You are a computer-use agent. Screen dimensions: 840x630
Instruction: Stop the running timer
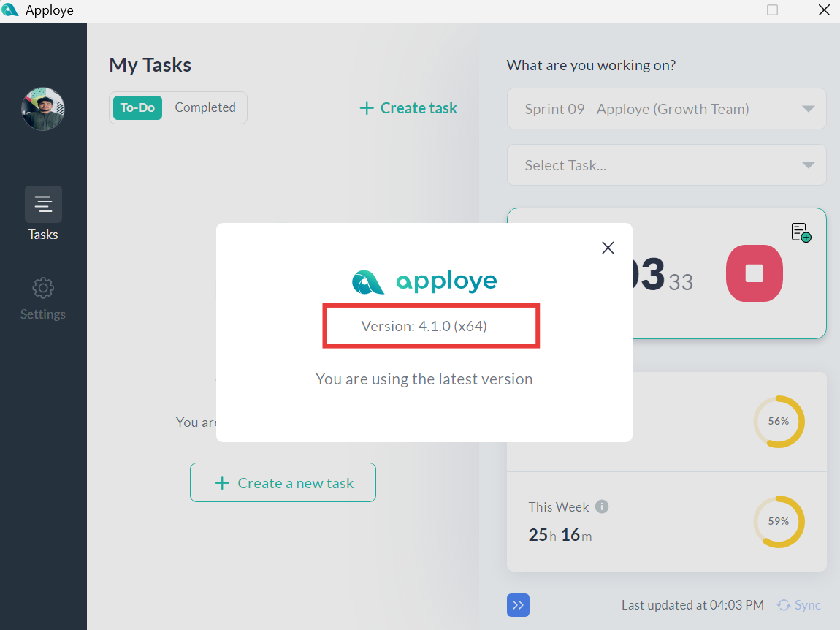coord(755,273)
